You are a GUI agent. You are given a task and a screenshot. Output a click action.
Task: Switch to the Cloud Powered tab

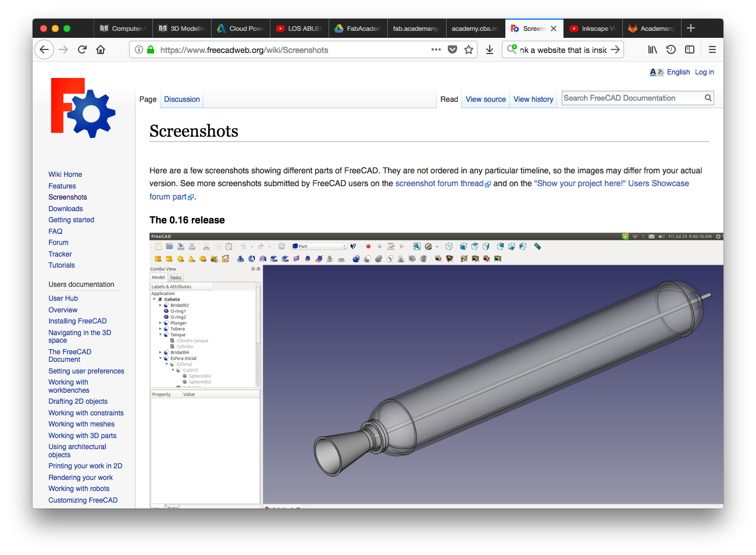[240, 29]
